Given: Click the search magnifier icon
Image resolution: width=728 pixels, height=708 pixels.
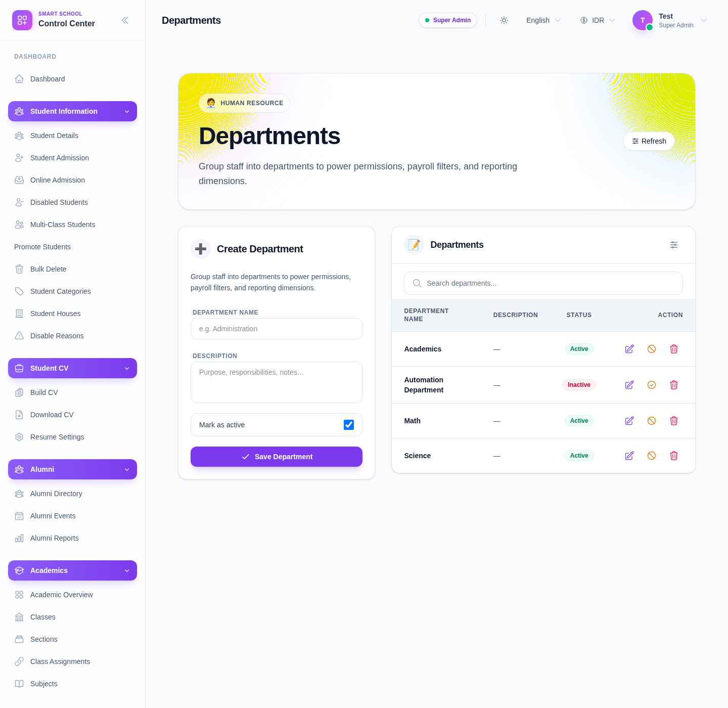Looking at the screenshot, I should click(417, 283).
